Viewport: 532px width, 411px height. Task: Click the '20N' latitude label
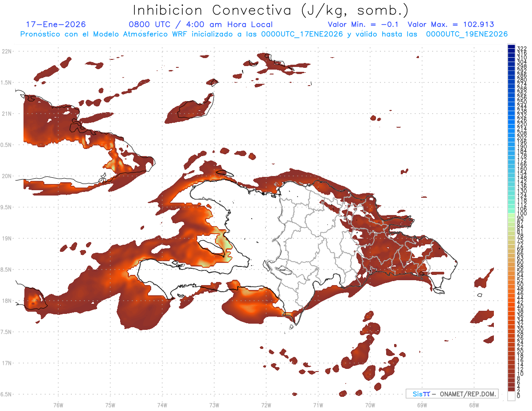click(x=6, y=176)
